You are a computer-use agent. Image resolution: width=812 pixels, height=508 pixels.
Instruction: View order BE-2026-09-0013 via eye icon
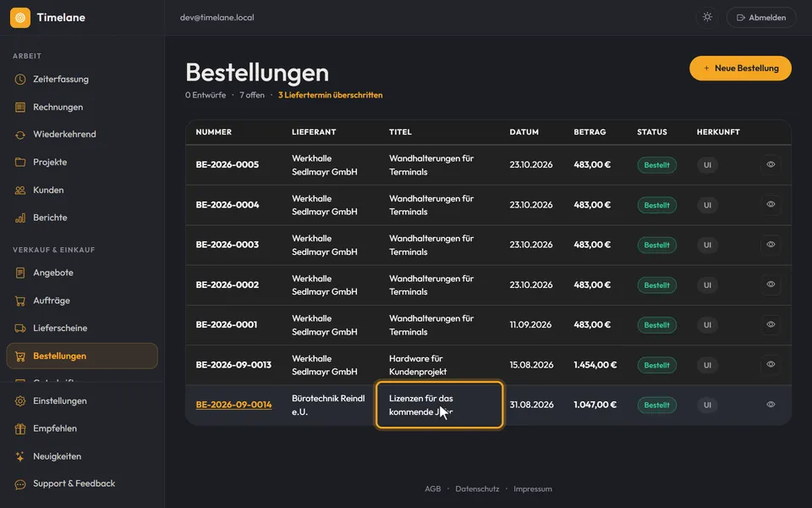[x=771, y=364]
